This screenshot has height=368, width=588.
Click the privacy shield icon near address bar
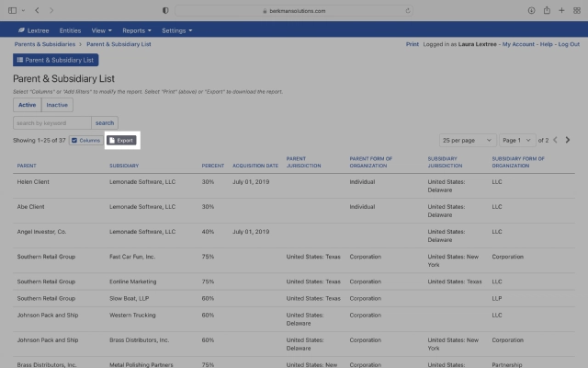165,10
